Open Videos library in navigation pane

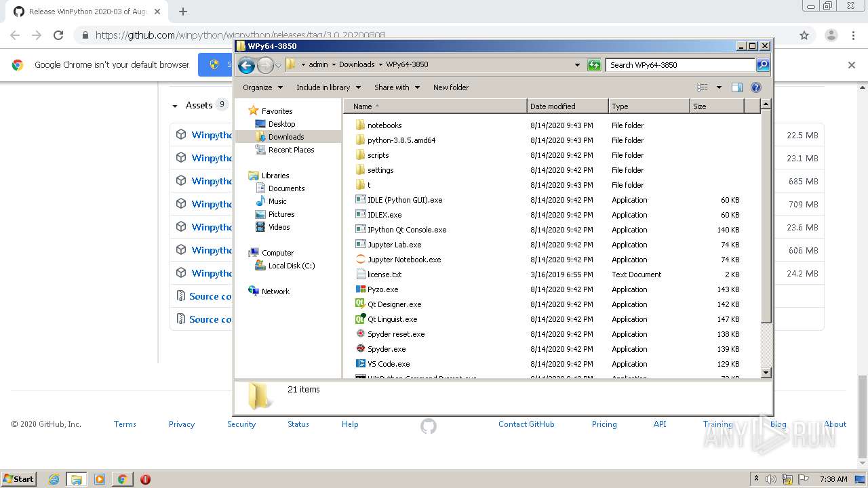[279, 227]
